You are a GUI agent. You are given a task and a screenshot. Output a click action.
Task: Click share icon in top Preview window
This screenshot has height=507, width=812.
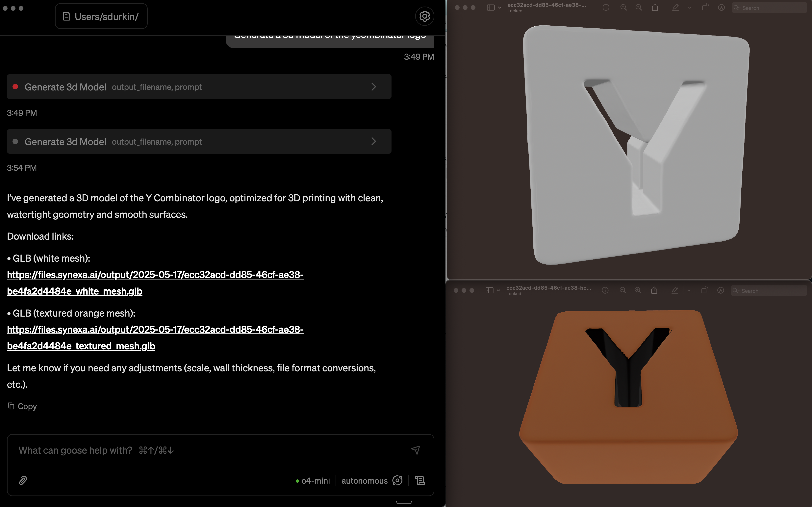tap(655, 7)
